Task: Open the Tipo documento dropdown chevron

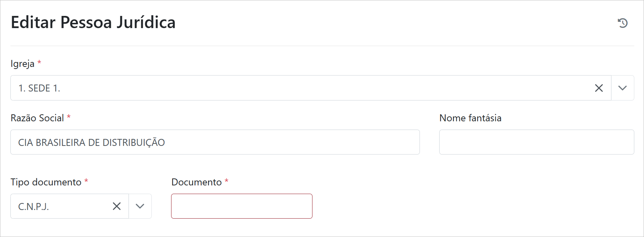Action: click(x=140, y=206)
